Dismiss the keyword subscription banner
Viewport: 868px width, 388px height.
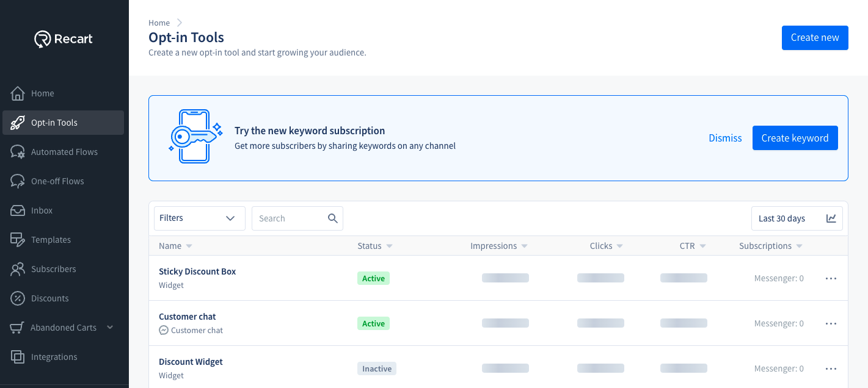725,138
